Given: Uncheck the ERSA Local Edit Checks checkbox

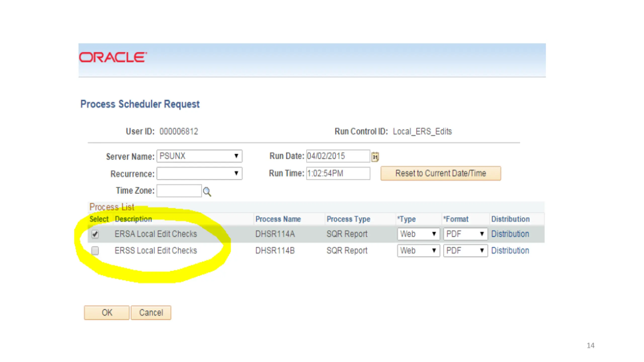Looking at the screenshot, I should 95,234.
